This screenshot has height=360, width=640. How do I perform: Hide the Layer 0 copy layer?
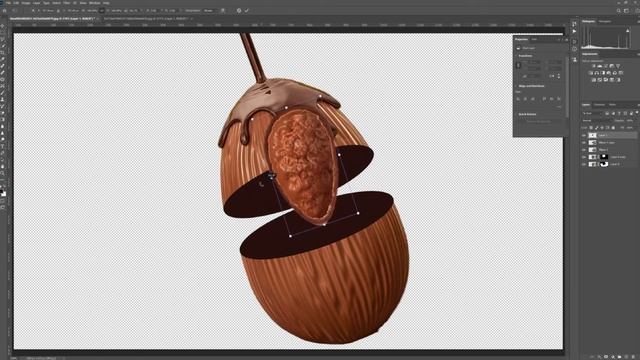584,157
